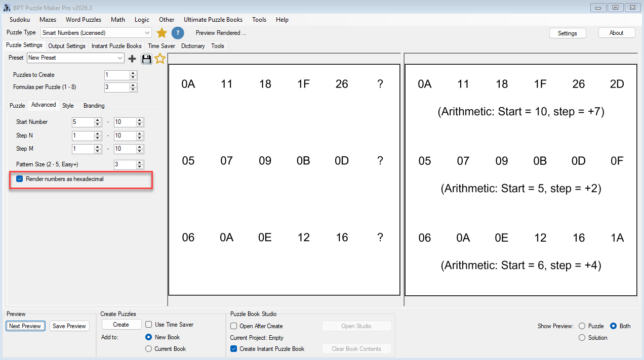
Task: Click Next Preview button
Action: [x=25, y=326]
